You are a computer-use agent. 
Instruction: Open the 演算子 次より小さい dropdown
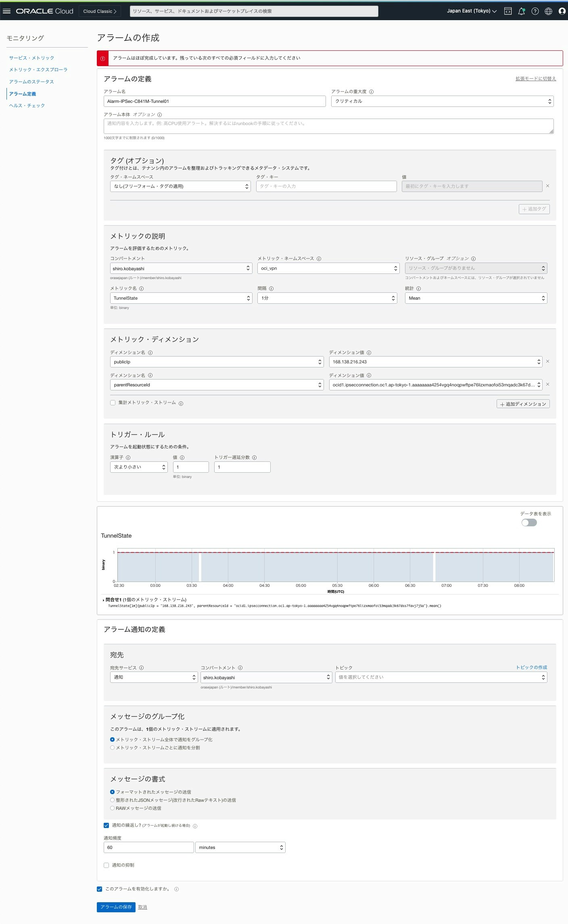click(139, 467)
